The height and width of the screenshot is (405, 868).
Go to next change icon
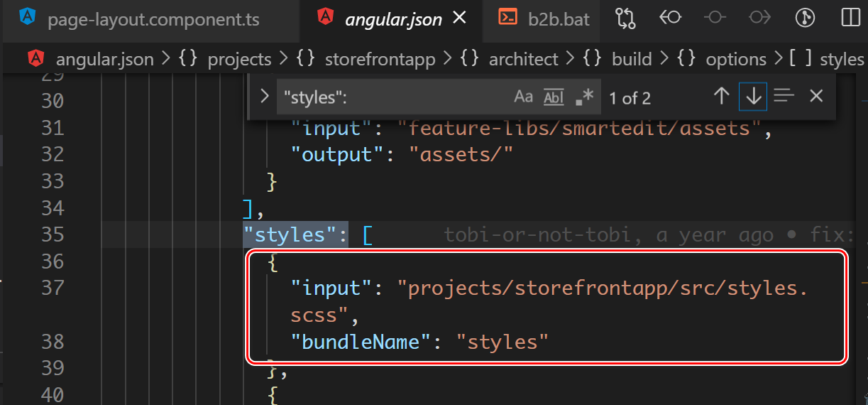[x=759, y=17]
